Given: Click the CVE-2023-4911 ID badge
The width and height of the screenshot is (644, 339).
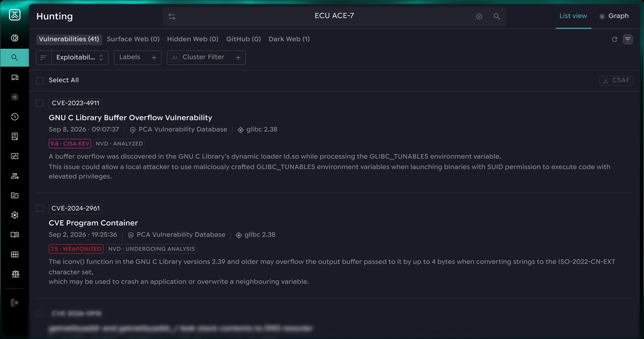Looking at the screenshot, I should pos(75,104).
